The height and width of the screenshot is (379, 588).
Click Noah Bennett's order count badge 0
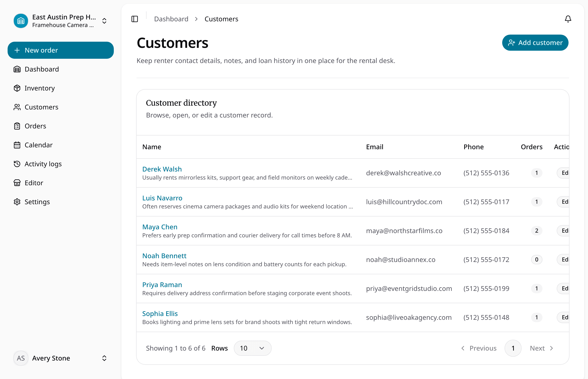(x=537, y=259)
